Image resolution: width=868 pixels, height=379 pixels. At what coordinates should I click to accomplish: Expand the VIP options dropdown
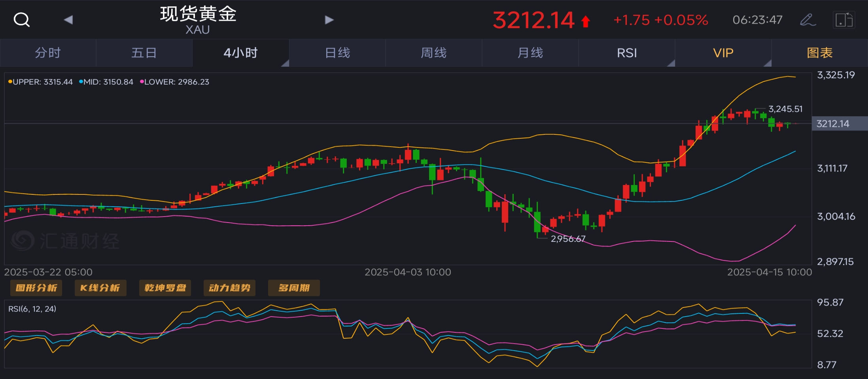tap(767, 63)
